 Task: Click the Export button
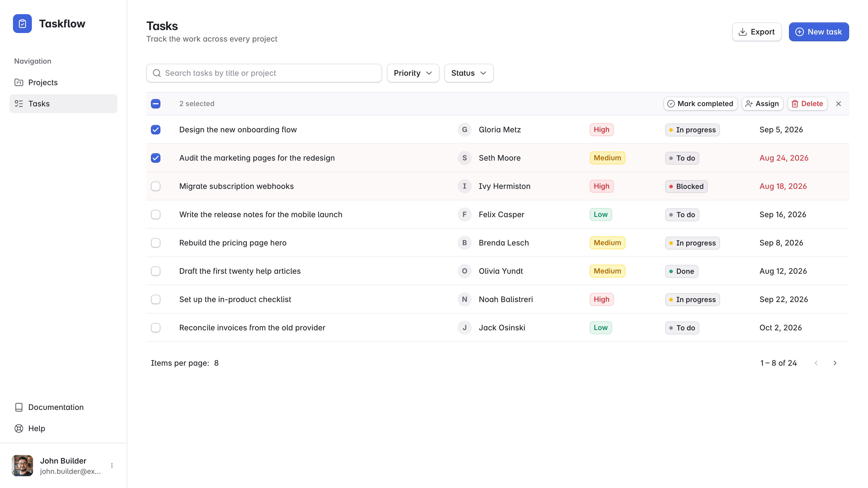757,32
